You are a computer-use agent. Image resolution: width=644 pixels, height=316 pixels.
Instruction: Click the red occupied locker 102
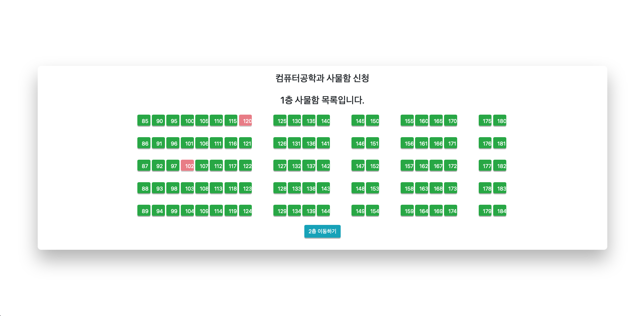pyautogui.click(x=187, y=166)
